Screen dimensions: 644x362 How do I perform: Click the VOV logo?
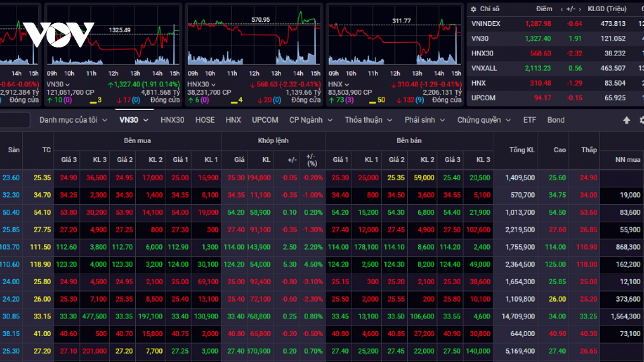coord(58,35)
